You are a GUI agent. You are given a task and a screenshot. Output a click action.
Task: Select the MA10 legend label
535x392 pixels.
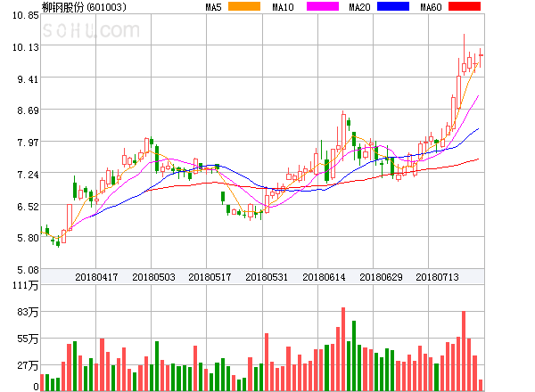pos(283,7)
